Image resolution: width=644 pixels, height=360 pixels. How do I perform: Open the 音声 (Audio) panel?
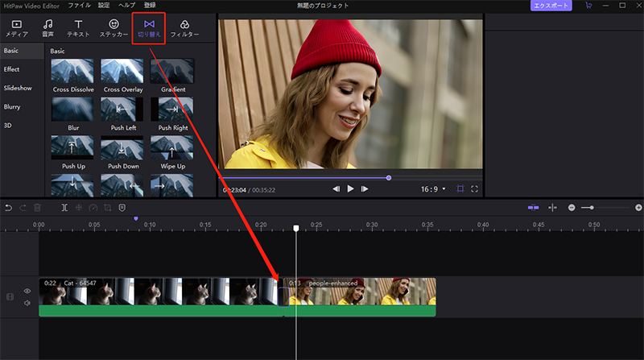click(48, 28)
